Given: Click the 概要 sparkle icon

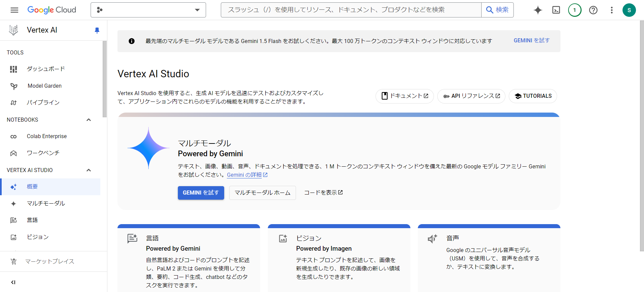Looking at the screenshot, I should [13, 187].
